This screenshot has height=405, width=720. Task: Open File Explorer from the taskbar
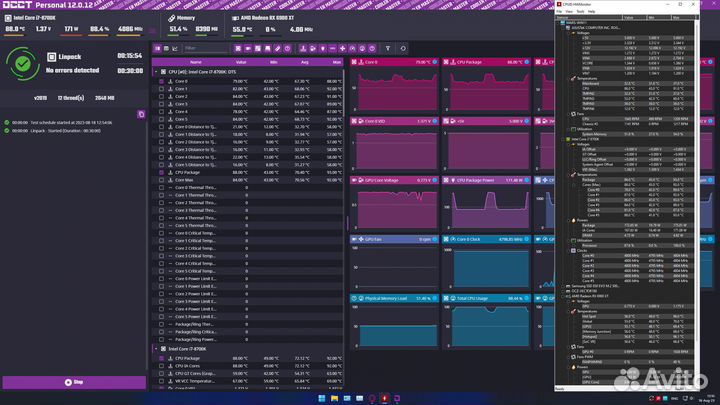click(334, 398)
